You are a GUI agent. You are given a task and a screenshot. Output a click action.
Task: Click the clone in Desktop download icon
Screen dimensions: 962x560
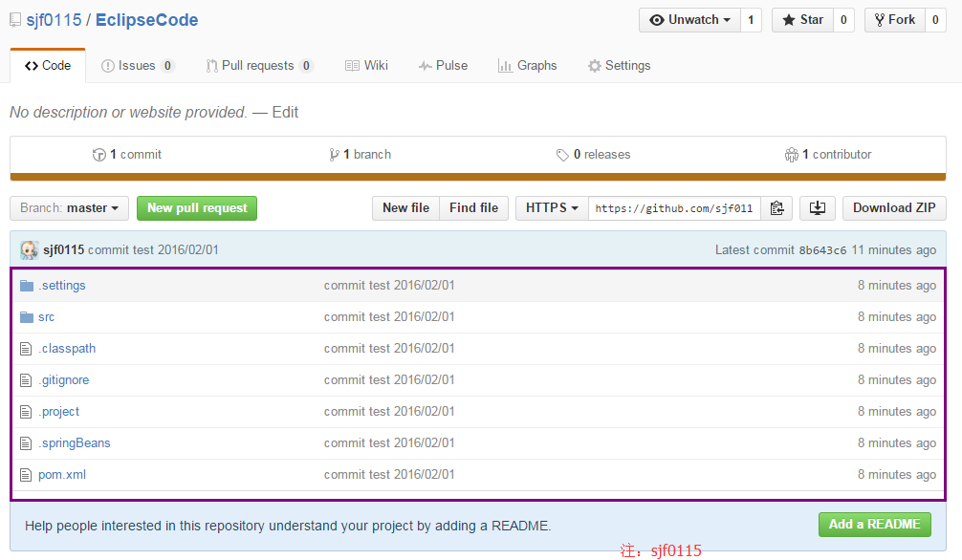(x=818, y=208)
